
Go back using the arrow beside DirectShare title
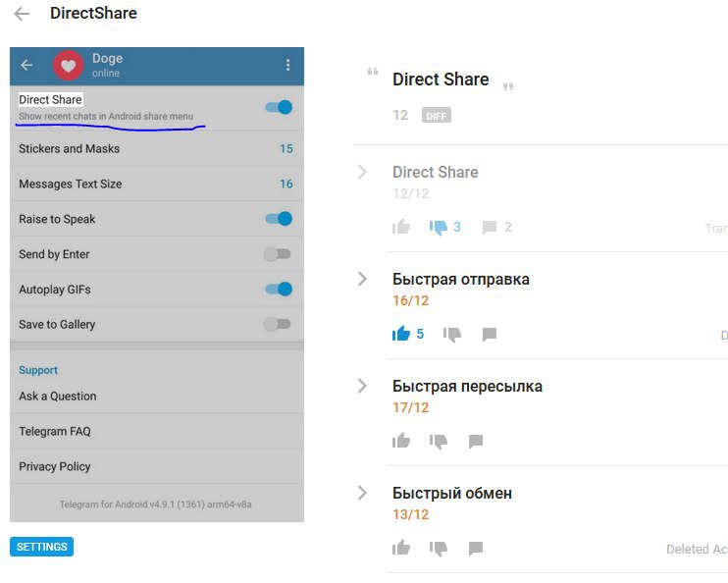click(22, 14)
